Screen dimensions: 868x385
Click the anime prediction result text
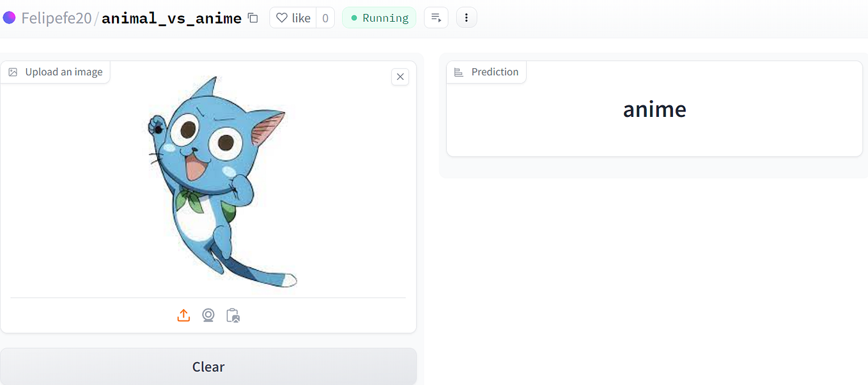(655, 109)
